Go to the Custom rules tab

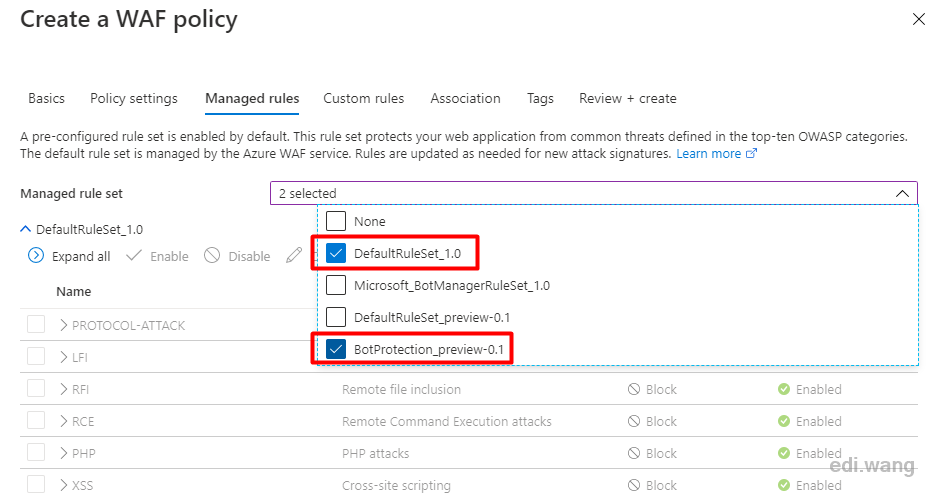click(364, 98)
